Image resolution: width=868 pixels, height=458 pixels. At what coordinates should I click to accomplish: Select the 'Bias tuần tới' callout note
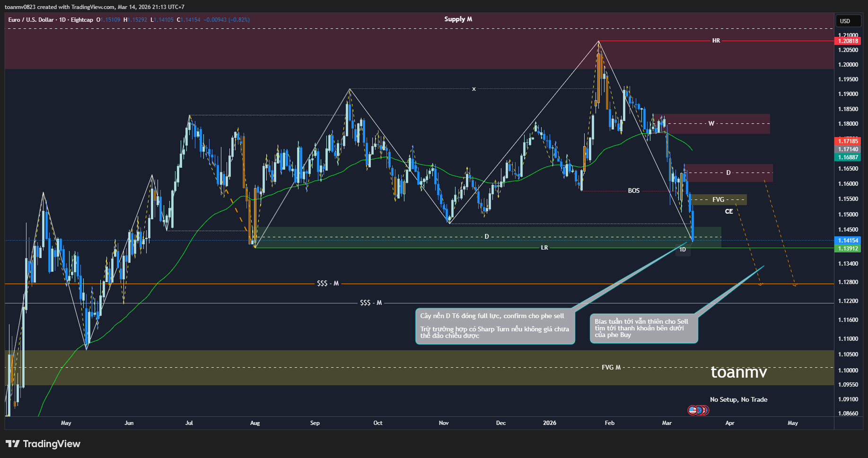(644, 328)
